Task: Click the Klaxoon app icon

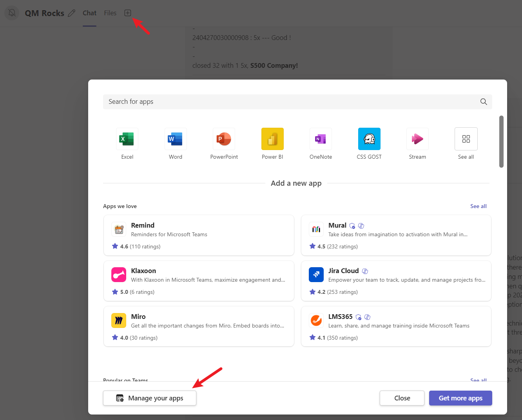Action: 119,275
